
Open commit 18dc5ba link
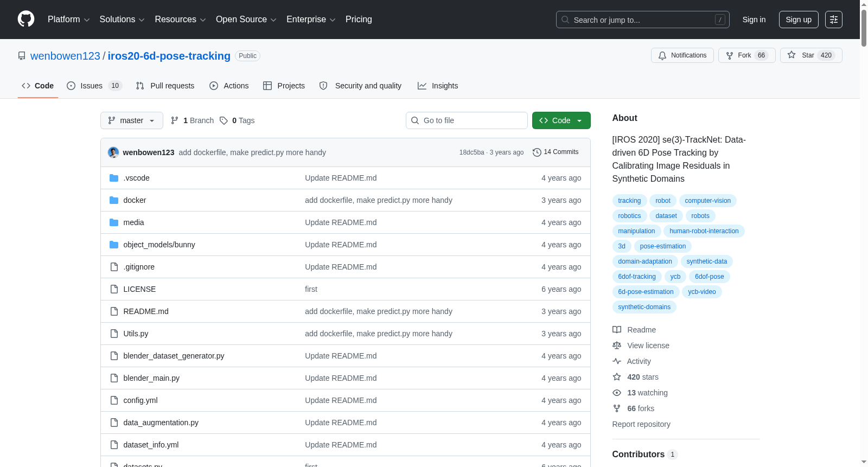point(471,152)
